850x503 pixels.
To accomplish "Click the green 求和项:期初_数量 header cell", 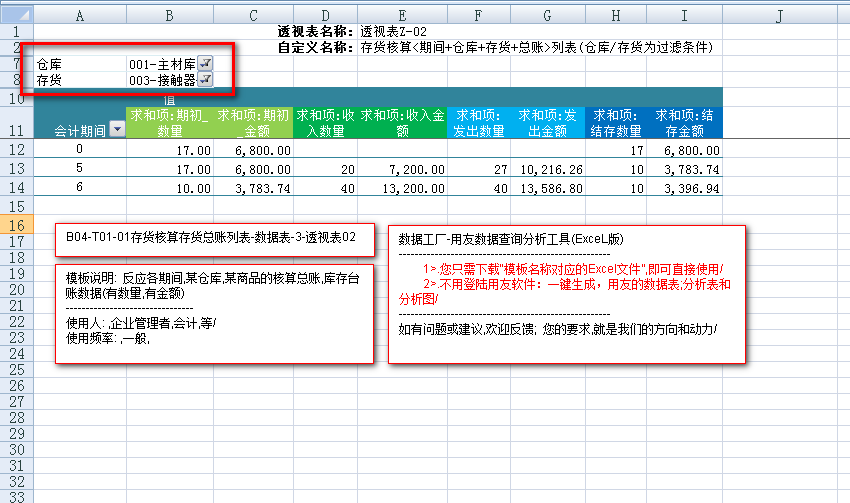I will pyautogui.click(x=170, y=122).
